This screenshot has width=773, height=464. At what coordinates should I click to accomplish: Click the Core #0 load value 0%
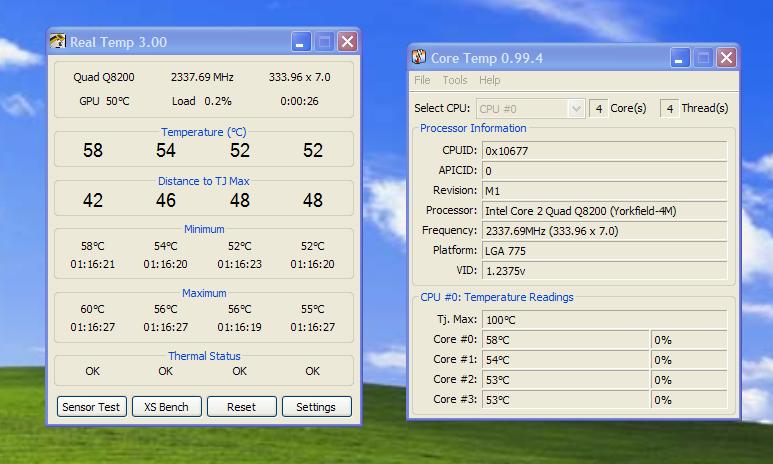pos(689,340)
